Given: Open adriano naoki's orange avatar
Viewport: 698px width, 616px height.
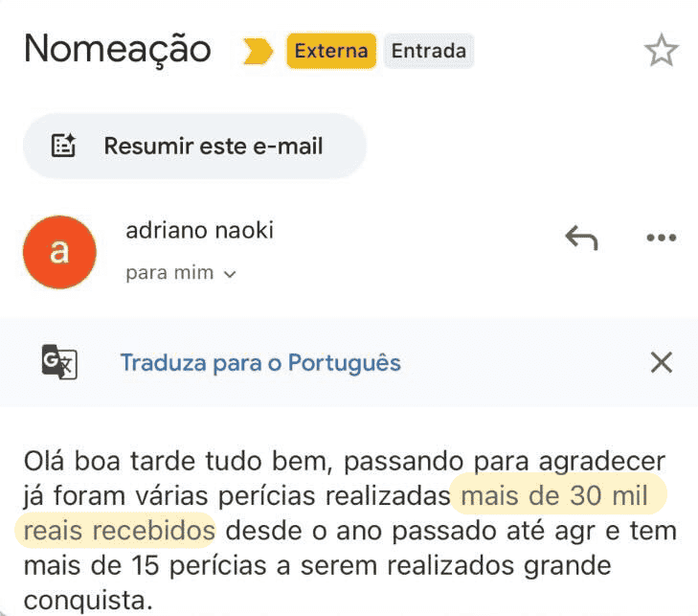Looking at the screenshot, I should 59,252.
